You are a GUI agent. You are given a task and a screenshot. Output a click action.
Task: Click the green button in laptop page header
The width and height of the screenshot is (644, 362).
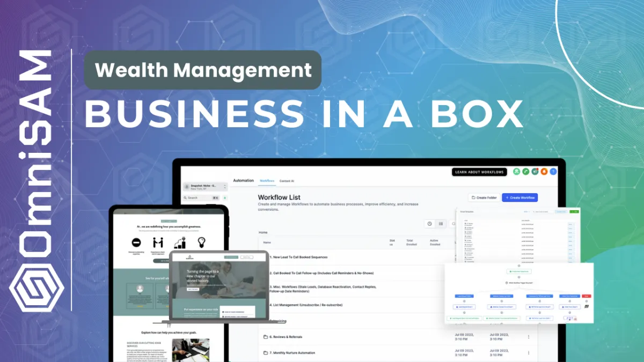[x=231, y=257]
